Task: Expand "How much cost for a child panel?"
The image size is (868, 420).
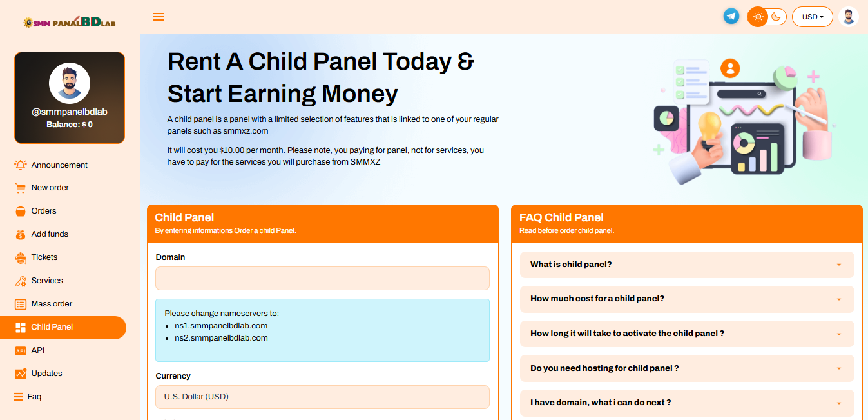Action: point(686,299)
